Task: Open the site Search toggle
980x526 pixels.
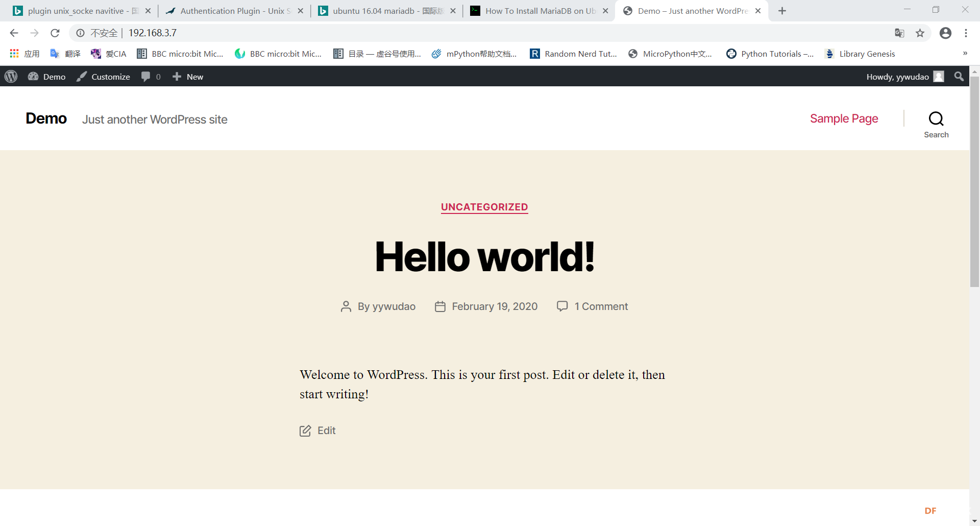Action: pos(936,124)
